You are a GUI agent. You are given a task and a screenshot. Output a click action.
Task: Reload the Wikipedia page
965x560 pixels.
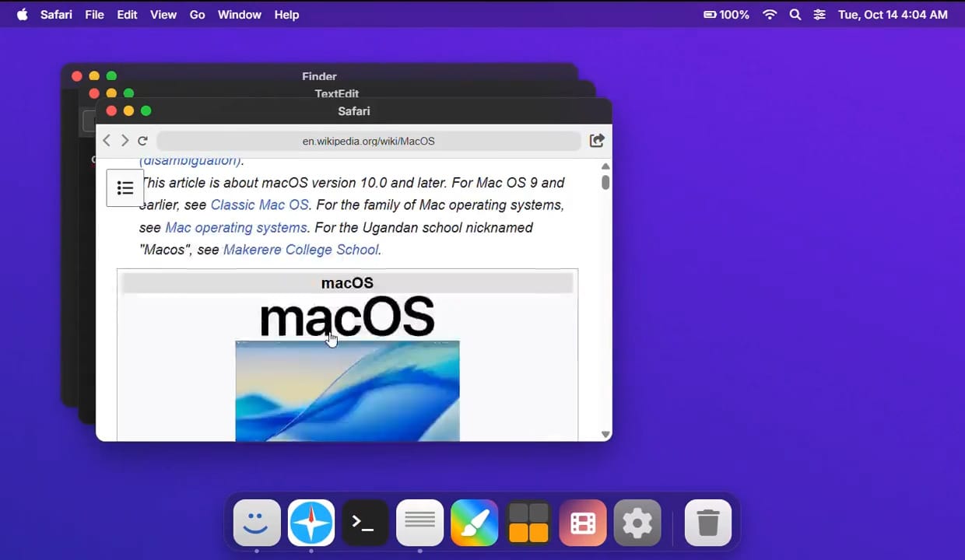(x=142, y=141)
